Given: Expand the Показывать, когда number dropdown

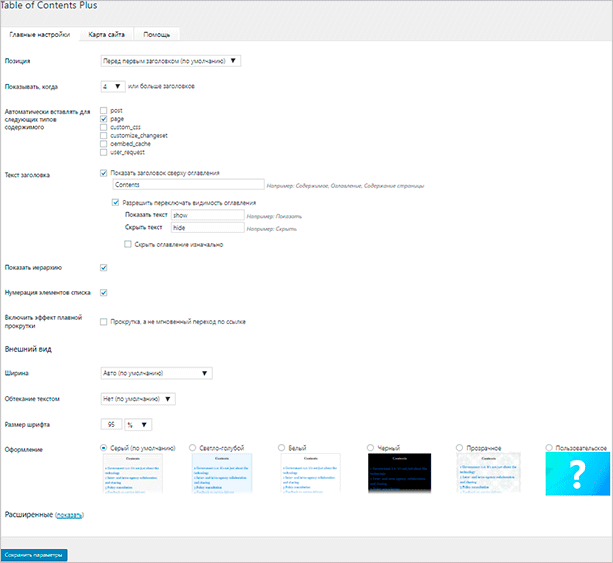Looking at the screenshot, I should 112,86.
